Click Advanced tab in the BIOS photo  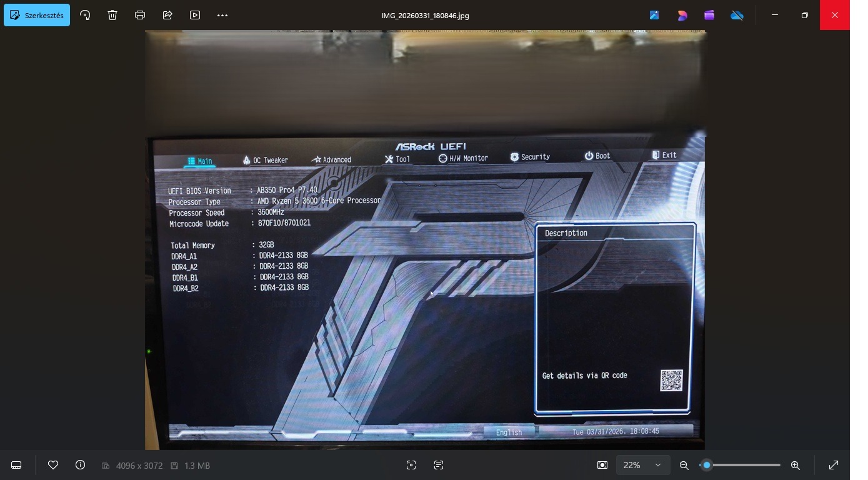(x=332, y=160)
